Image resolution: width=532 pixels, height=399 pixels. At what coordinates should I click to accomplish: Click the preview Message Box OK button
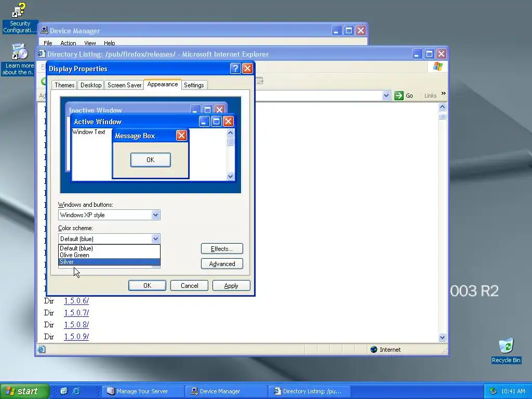pos(151,160)
